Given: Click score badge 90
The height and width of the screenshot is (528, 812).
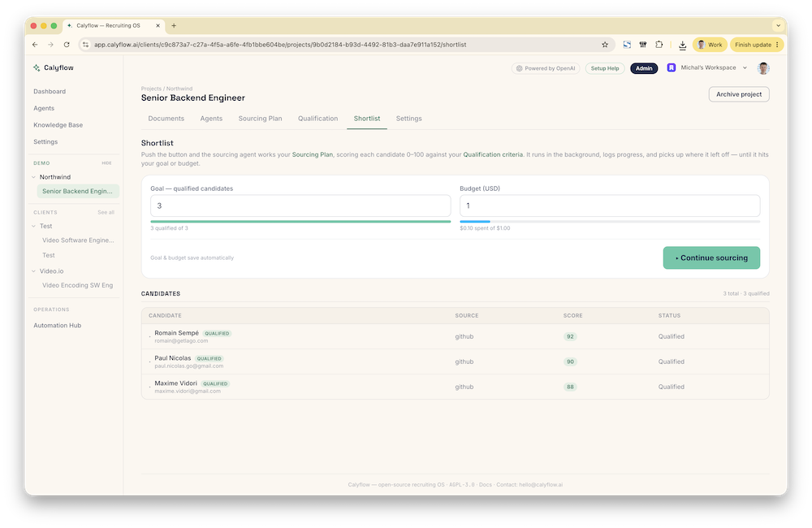Looking at the screenshot, I should 570,362.
